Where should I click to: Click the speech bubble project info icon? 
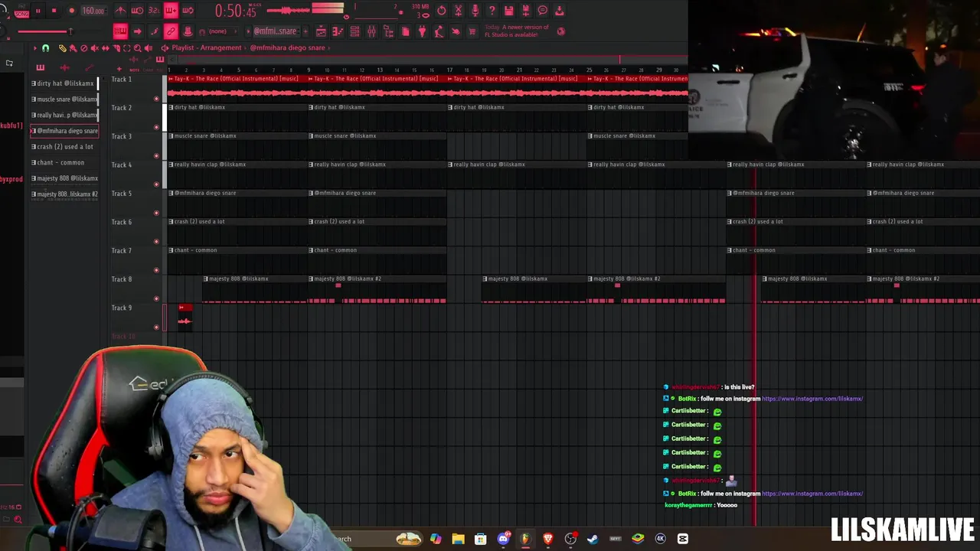(x=542, y=11)
